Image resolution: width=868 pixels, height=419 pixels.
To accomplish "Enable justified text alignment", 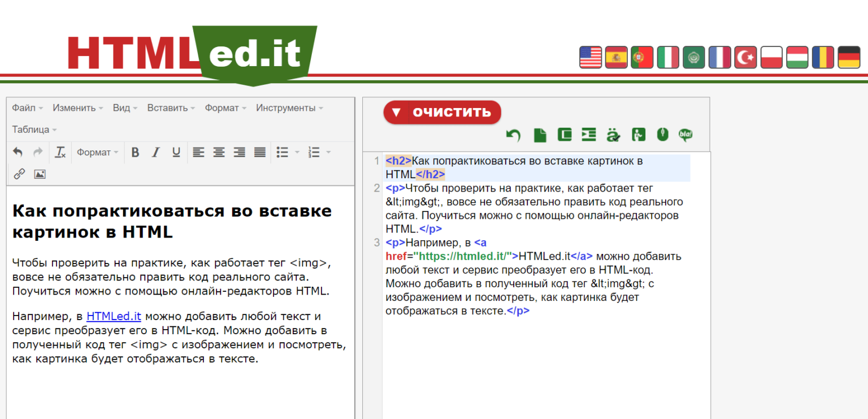I will point(259,152).
